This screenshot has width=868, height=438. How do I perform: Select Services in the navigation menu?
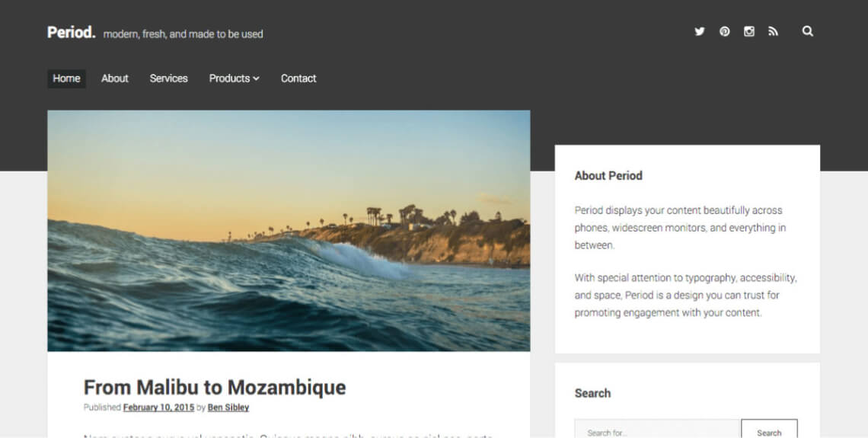pos(168,78)
